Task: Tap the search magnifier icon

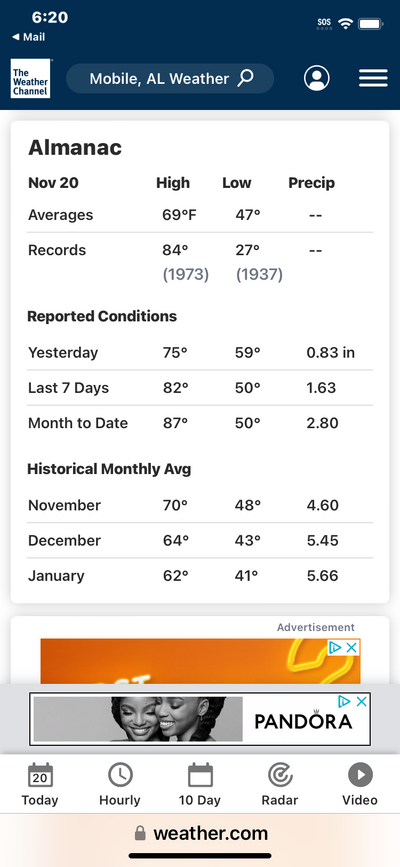Action: pos(246,78)
